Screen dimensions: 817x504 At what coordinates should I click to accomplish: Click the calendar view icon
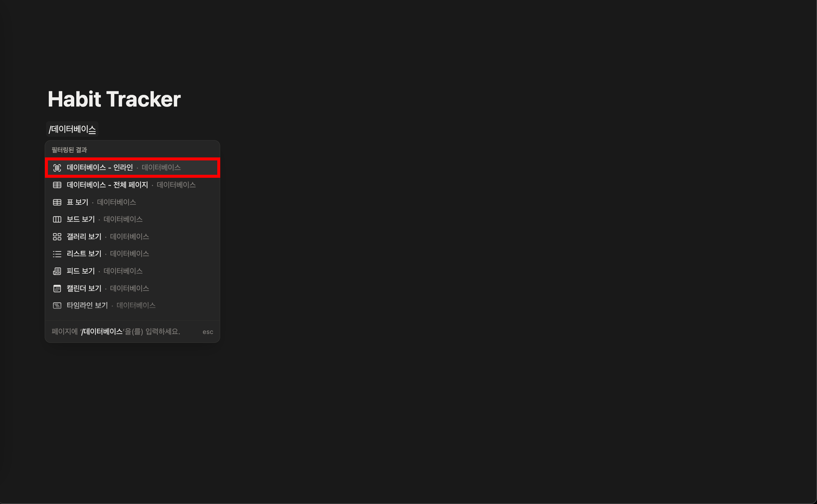tap(57, 289)
